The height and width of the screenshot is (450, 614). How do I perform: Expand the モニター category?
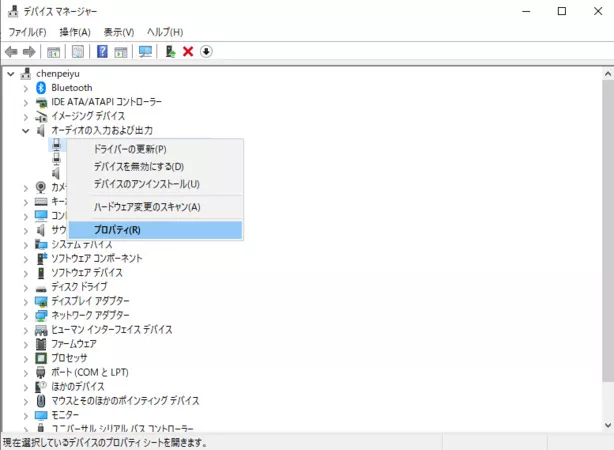(26, 416)
